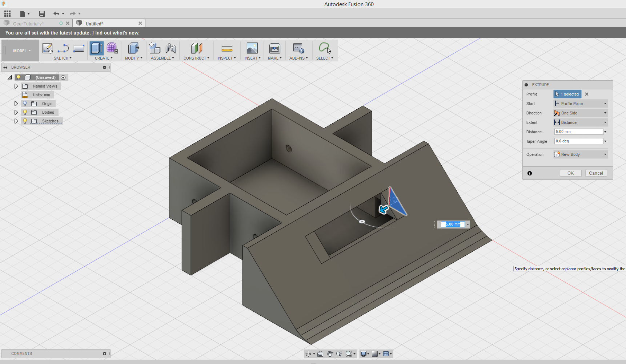Click OK to confirm the extrude

pos(570,173)
